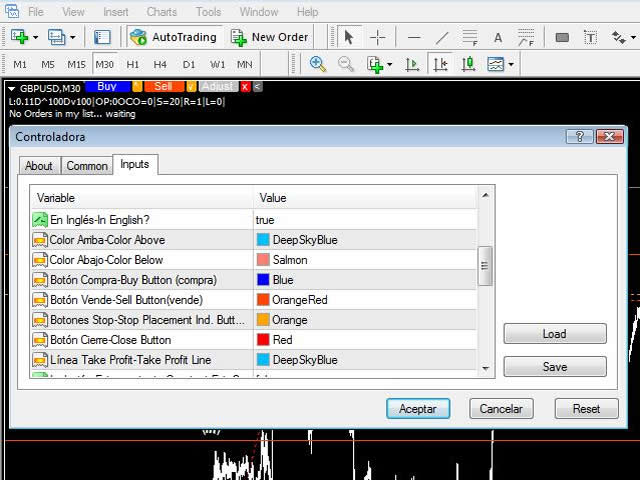
Task: Select the M1 timeframe
Action: click(20, 64)
